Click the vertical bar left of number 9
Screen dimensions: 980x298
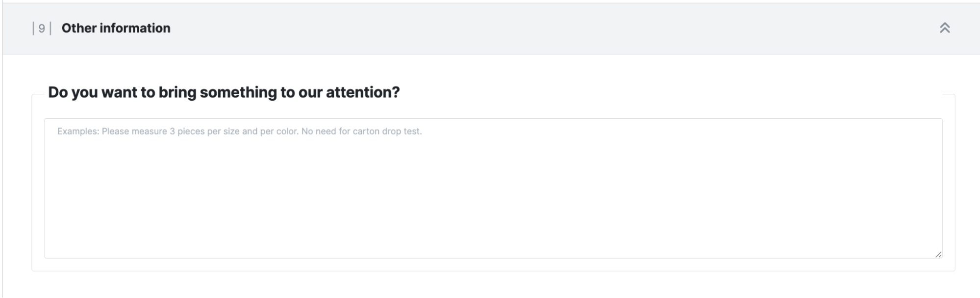point(33,28)
